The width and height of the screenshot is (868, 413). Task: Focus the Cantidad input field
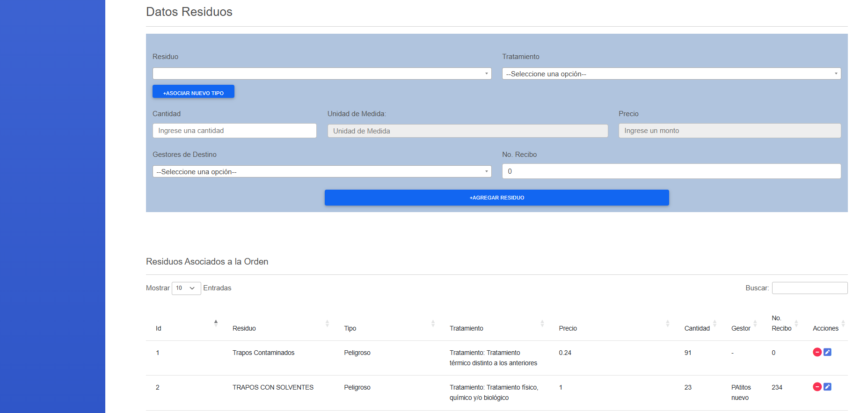[234, 131]
